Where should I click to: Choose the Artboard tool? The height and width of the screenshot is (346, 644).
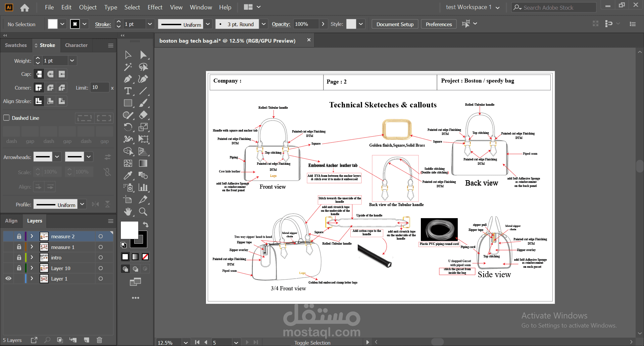coord(128,200)
